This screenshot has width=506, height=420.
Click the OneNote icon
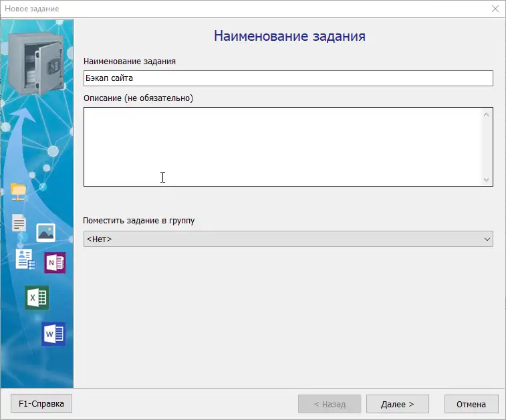point(55,262)
